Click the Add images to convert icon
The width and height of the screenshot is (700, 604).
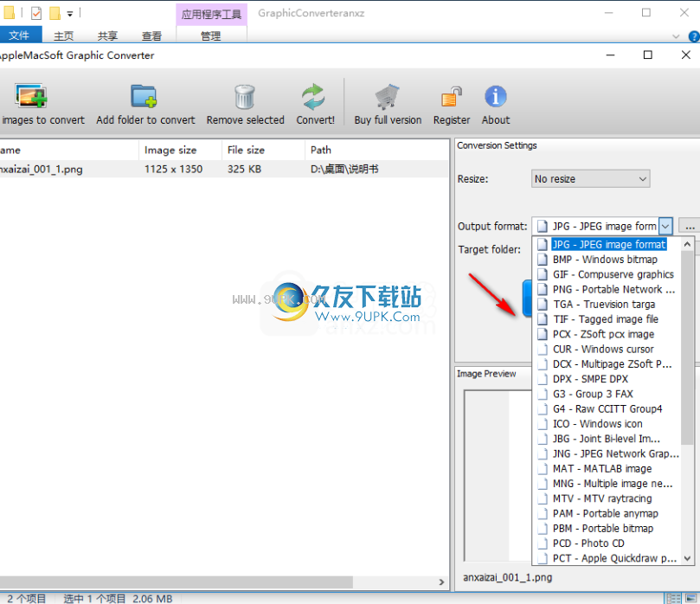(31, 96)
